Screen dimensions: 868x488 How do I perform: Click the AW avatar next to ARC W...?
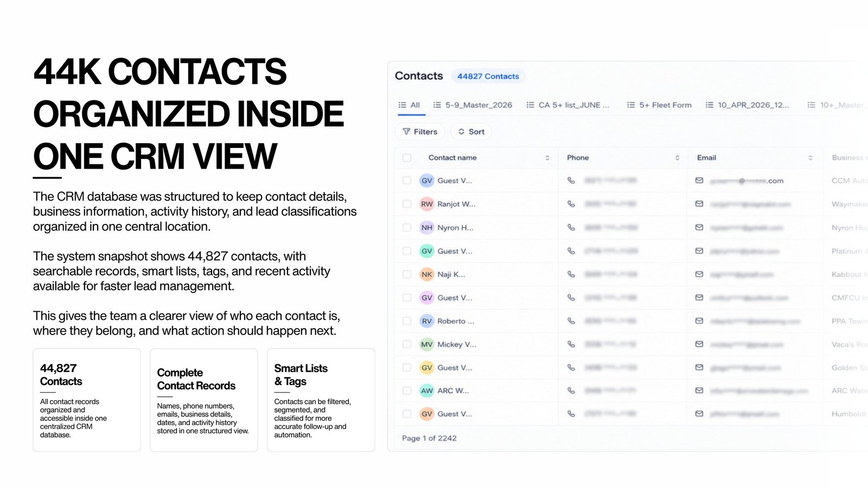pyautogui.click(x=427, y=390)
